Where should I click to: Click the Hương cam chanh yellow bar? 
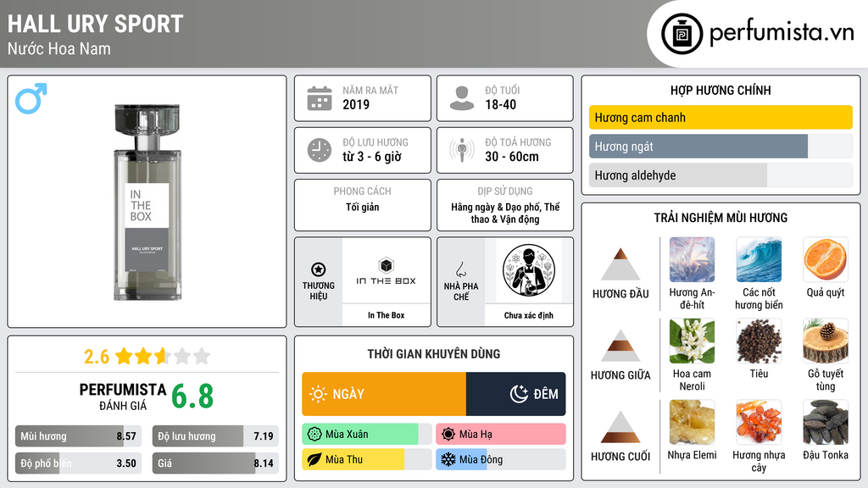[x=721, y=117]
